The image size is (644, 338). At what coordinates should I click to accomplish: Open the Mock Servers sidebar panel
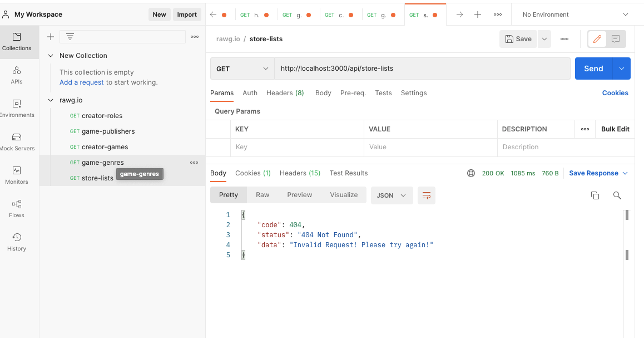pyautogui.click(x=17, y=142)
